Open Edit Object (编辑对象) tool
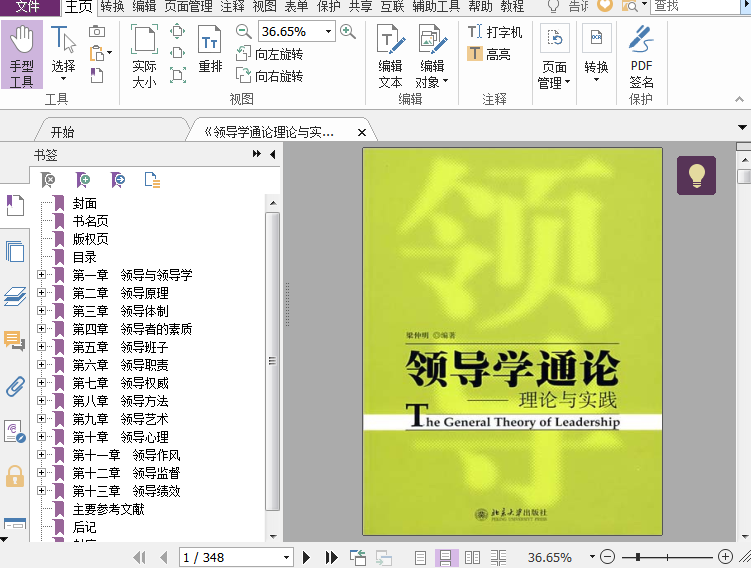 (432, 57)
